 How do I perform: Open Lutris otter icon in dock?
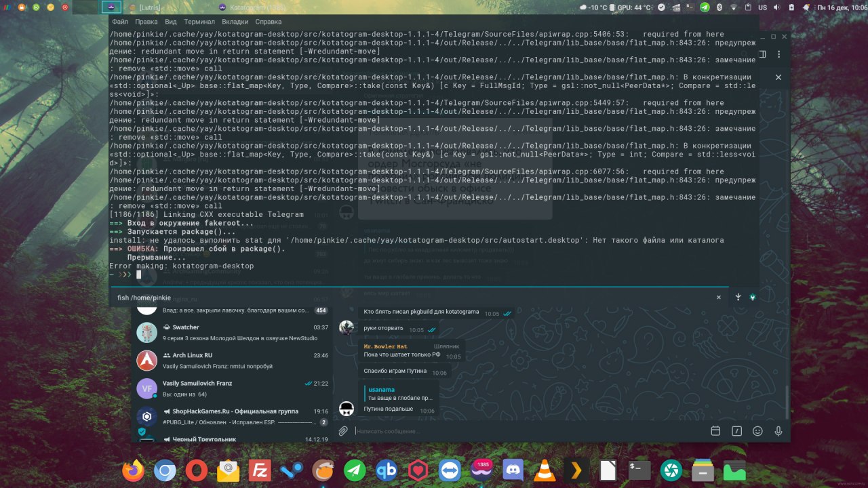click(x=323, y=470)
